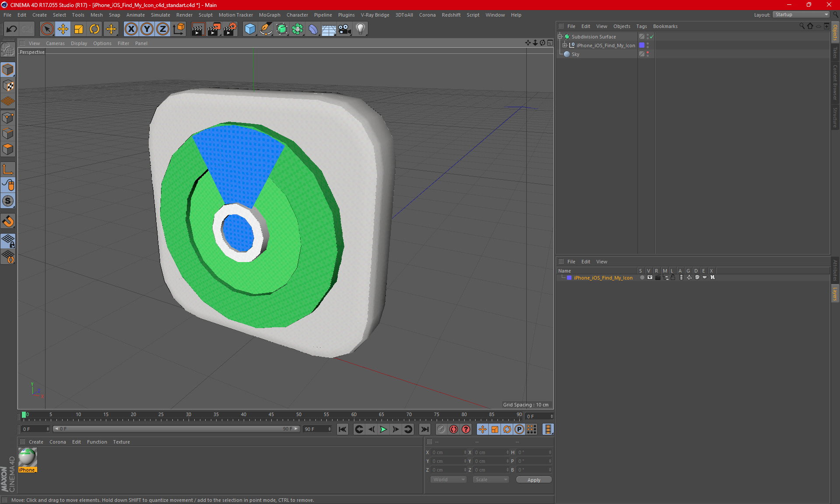Screen dimensions: 840x504
Task: Toggle Parameter keyframe recording P button
Action: (519, 429)
